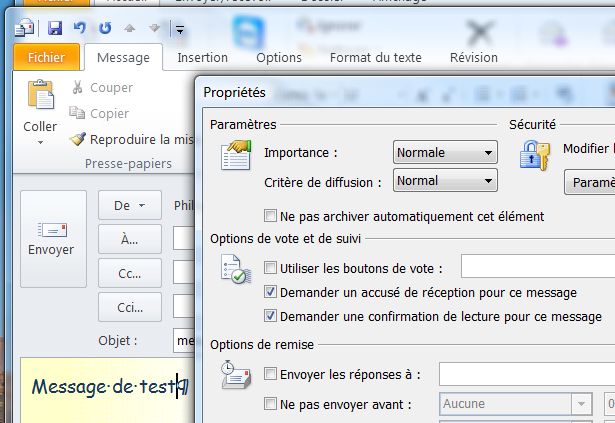Click the voting and tracking options icon
615x423 pixels.
236,269
